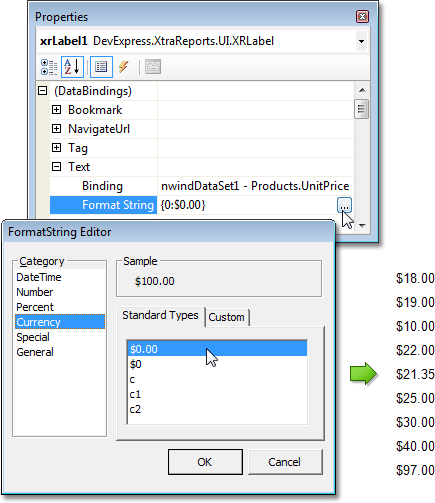Open the Events lightning bolt icon
The width and height of the screenshot is (435, 503).
(124, 67)
